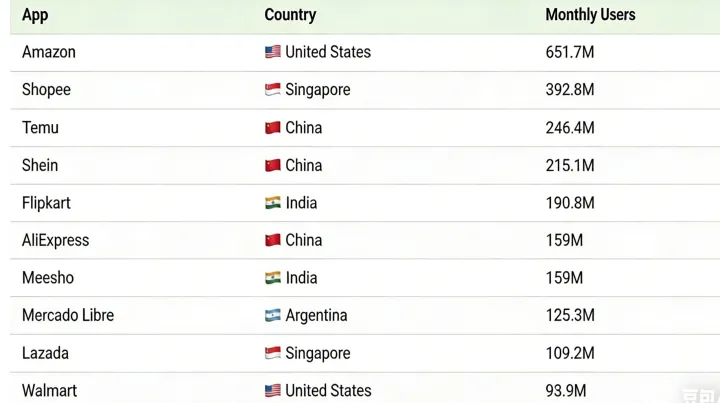Sort by the Monthly Users column header
The width and height of the screenshot is (720, 403).
pos(591,15)
